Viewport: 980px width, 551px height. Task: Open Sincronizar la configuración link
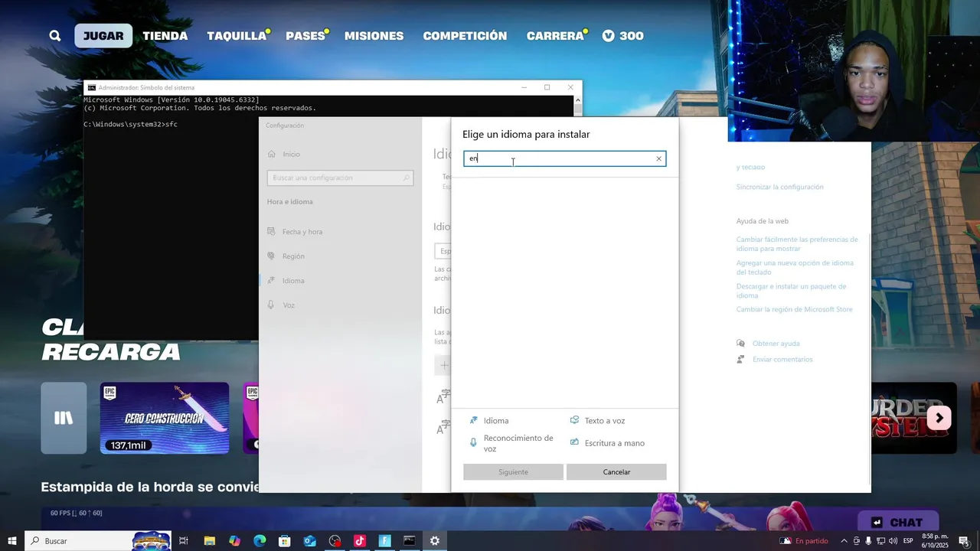pos(779,187)
